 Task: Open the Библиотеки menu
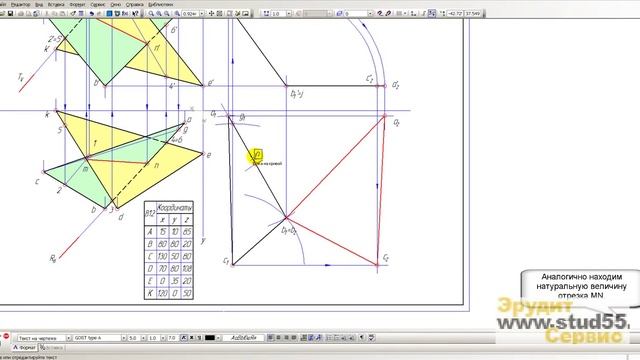(160, 4)
